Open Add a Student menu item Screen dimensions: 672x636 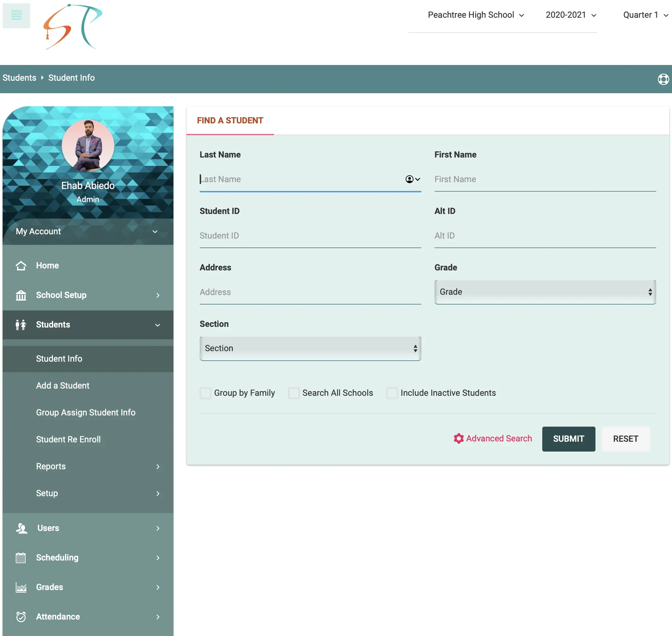[x=63, y=386]
